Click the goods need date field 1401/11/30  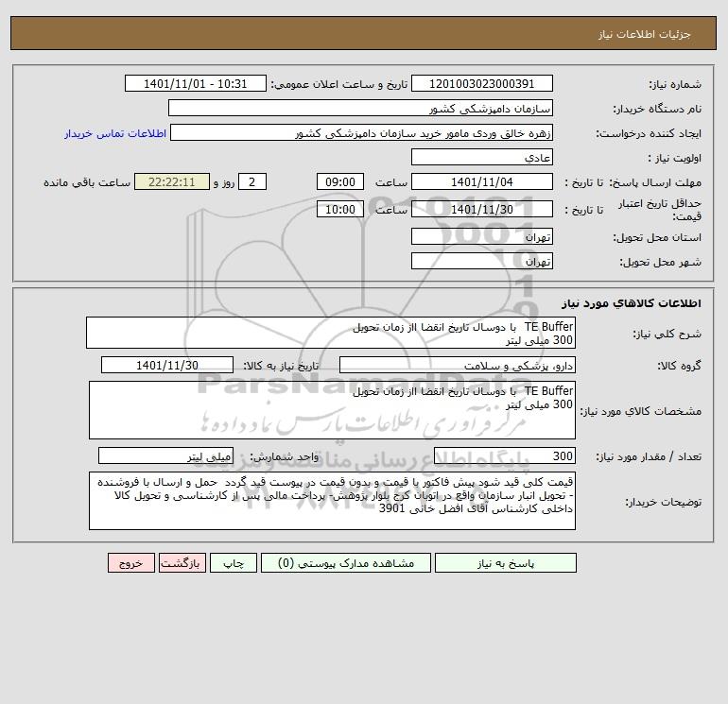(167, 365)
